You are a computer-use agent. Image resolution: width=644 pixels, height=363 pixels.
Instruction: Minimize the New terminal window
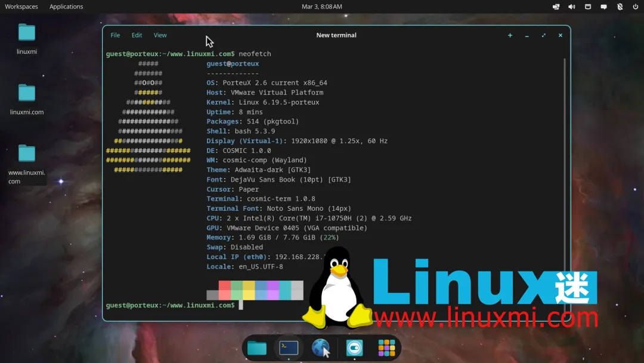click(527, 35)
